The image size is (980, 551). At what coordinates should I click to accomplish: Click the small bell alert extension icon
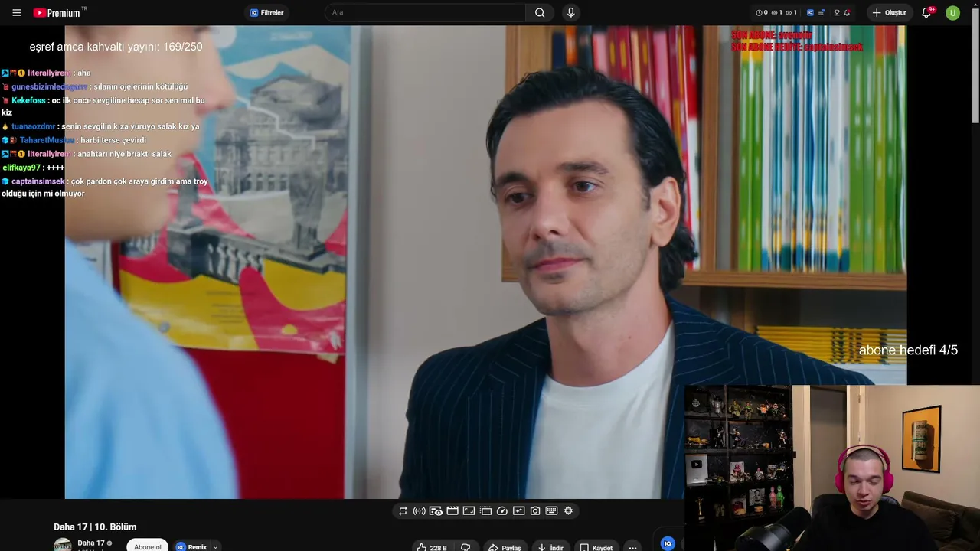[848, 13]
